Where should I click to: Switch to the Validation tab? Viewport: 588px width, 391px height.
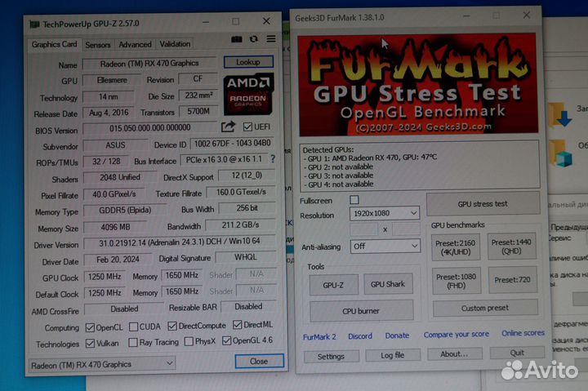[x=175, y=44]
